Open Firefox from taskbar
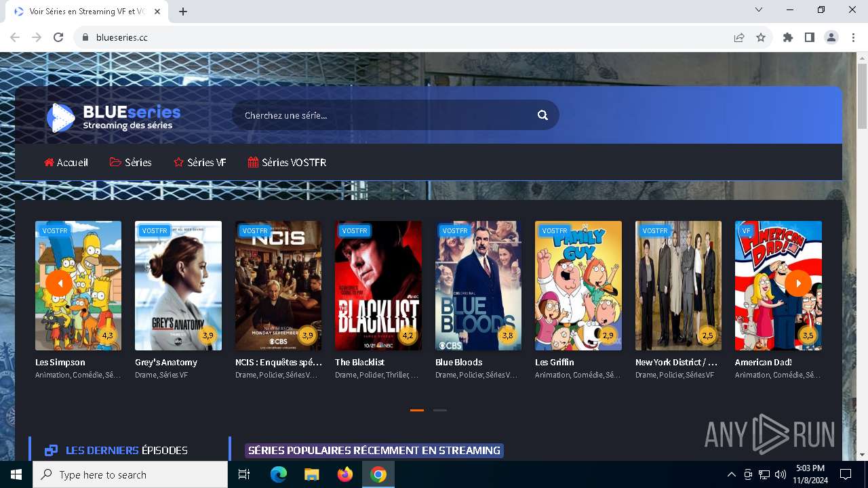The height and width of the screenshot is (488, 868). 345,474
